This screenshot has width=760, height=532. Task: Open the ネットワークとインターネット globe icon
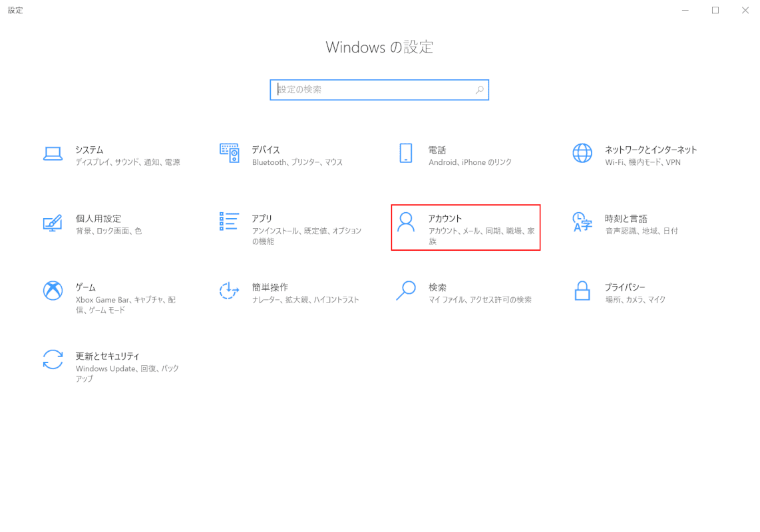582,153
